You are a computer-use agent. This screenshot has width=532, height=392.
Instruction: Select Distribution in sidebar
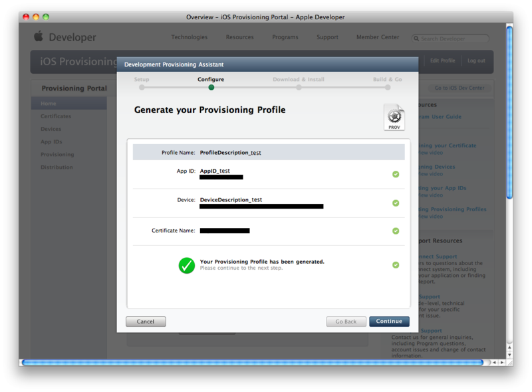click(x=57, y=167)
